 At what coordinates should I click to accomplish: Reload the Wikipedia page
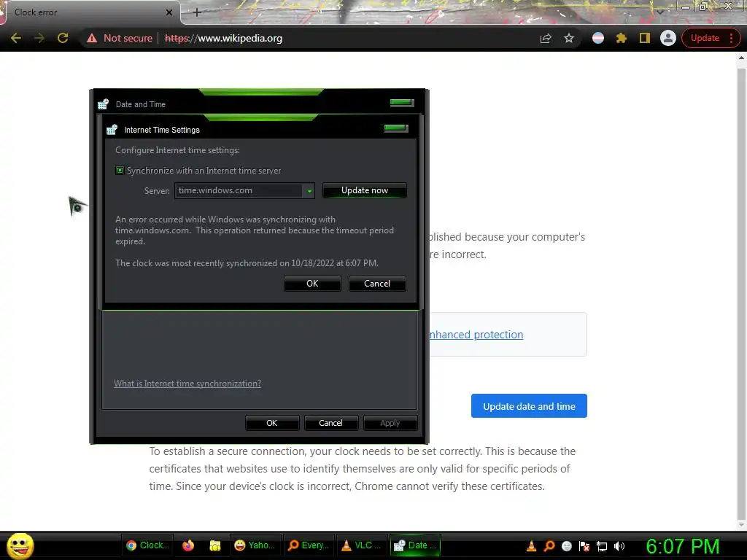point(63,38)
